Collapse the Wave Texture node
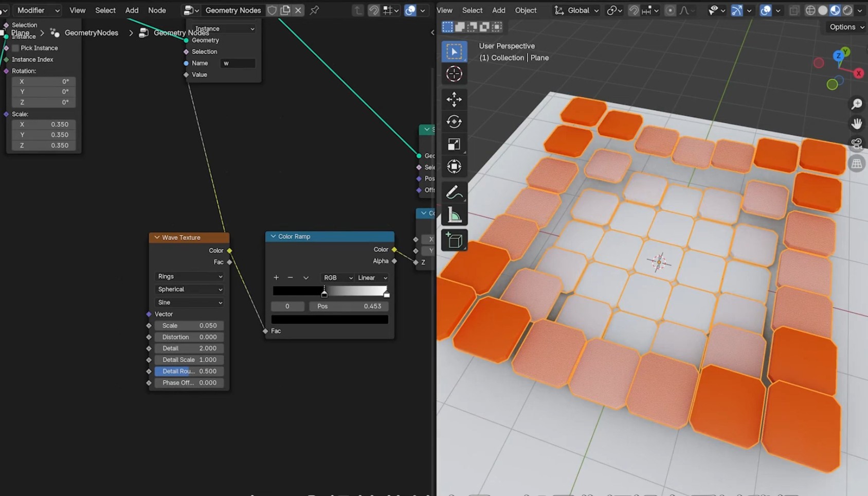868x496 pixels. 157,238
